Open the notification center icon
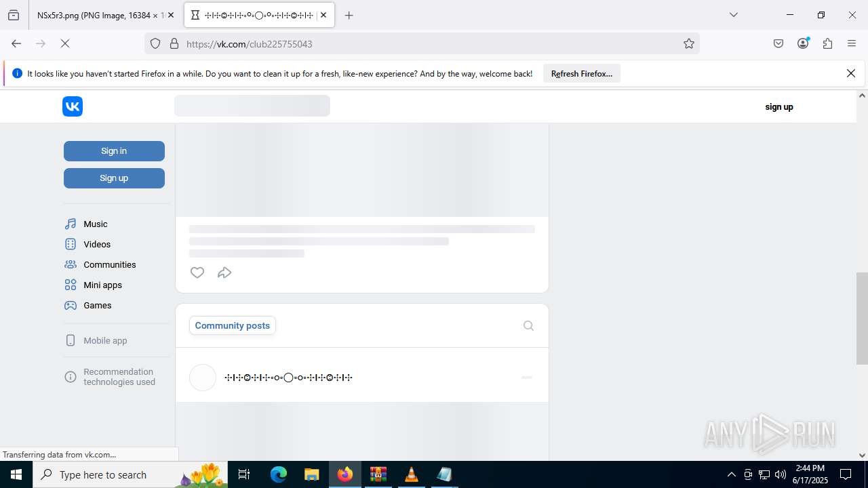 (x=846, y=474)
